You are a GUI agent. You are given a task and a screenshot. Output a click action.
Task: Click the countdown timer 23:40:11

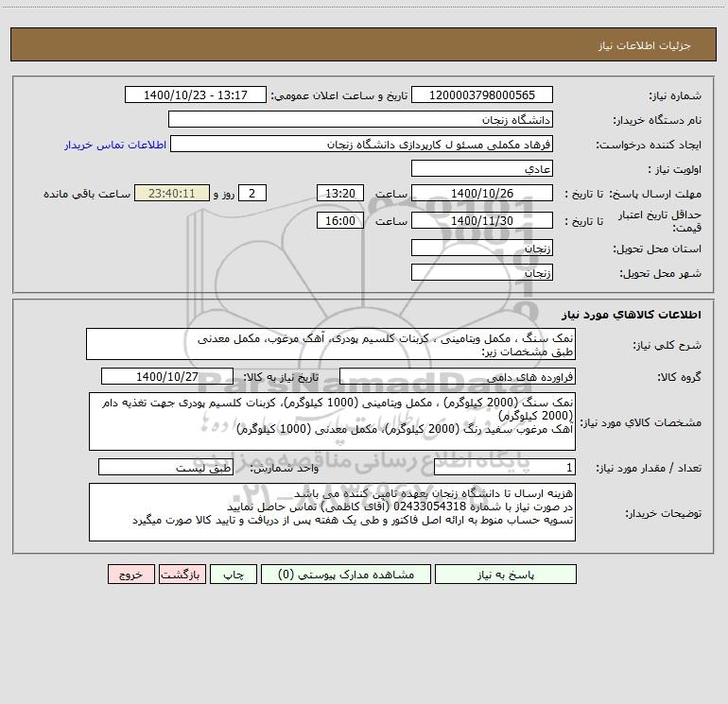coord(172,193)
